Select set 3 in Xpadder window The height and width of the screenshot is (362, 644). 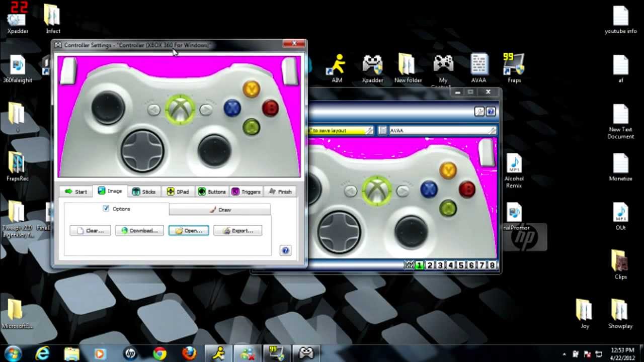(x=440, y=265)
